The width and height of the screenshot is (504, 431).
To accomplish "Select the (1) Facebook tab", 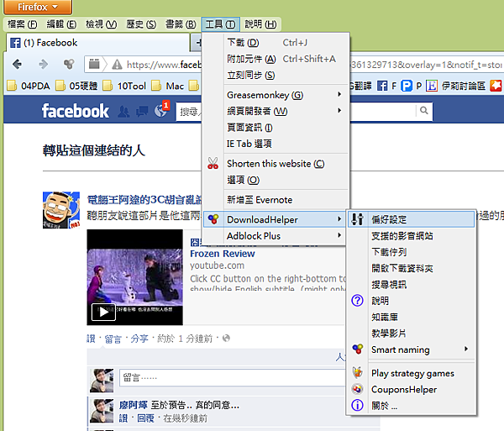I will pyautogui.click(x=98, y=42).
